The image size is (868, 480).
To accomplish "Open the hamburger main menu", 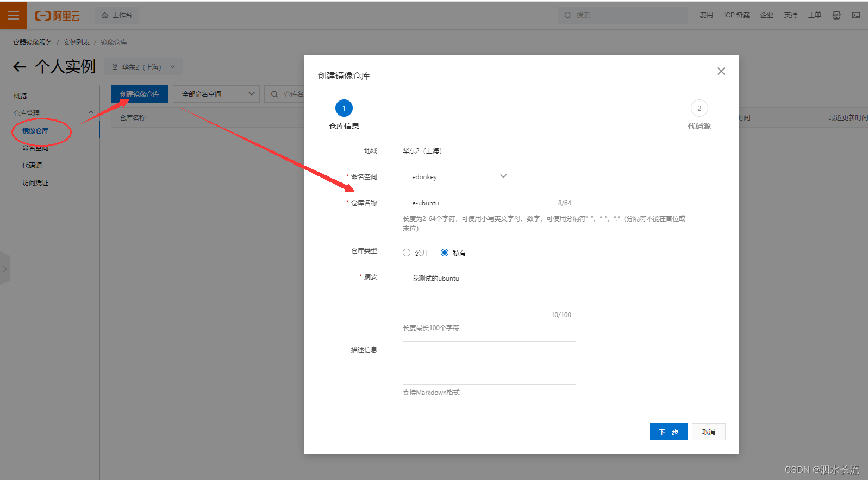I will point(13,15).
